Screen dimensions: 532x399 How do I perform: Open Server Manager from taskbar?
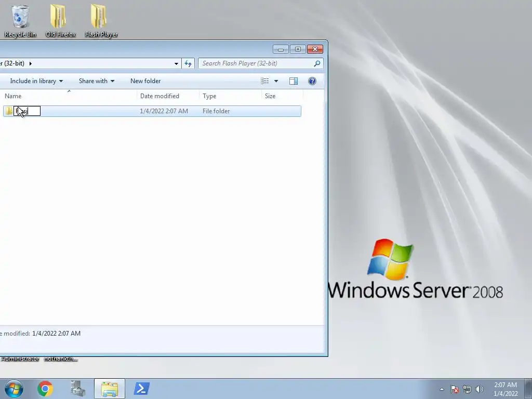[78, 389]
